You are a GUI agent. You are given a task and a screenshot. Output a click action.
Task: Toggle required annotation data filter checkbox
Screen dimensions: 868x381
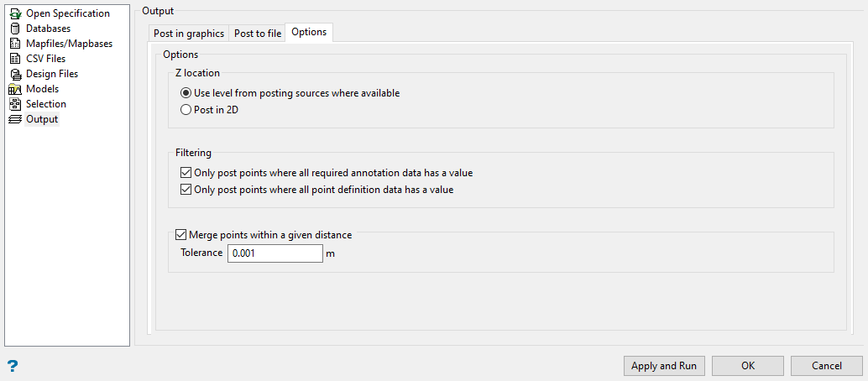pyautogui.click(x=186, y=173)
